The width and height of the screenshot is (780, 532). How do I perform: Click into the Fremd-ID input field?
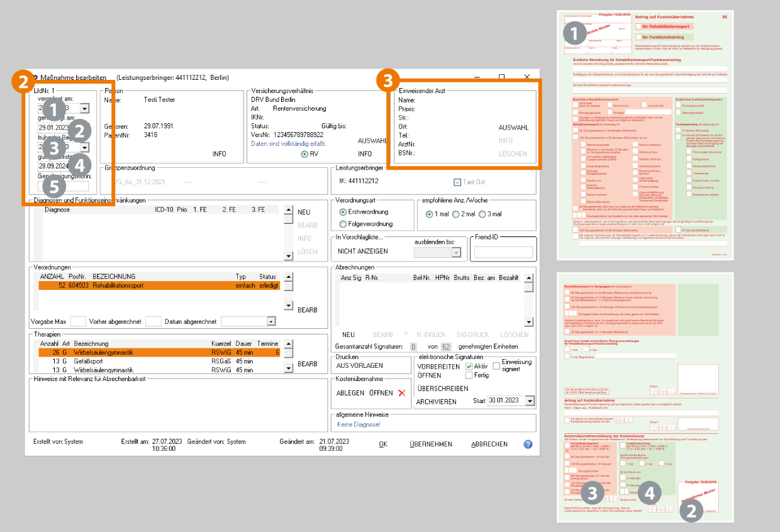503,252
